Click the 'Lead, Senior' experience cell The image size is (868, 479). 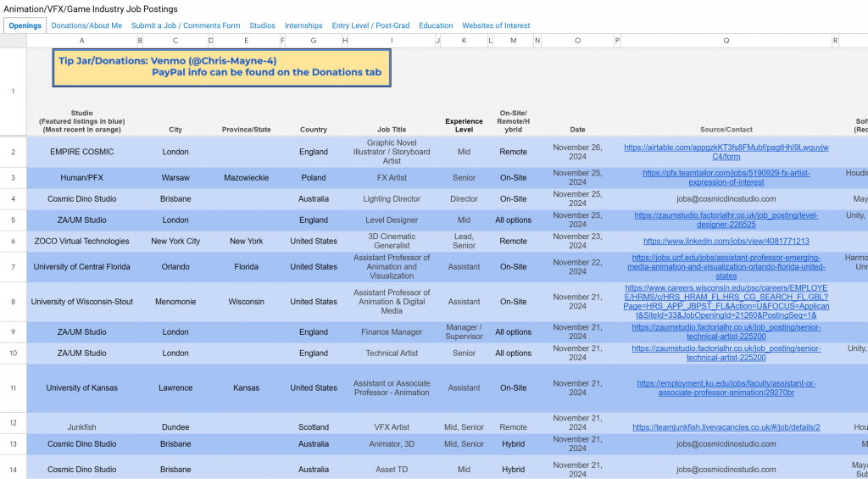tap(464, 241)
